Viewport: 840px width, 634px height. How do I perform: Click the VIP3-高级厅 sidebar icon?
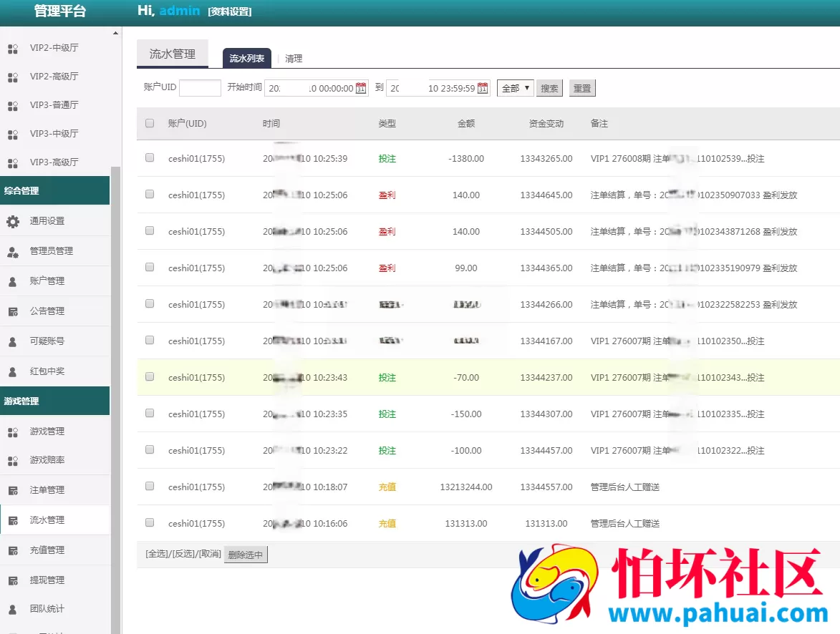pos(13,162)
